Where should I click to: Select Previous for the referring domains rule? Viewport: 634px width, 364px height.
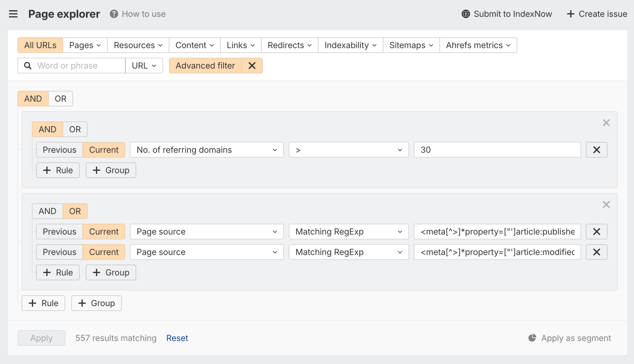click(x=59, y=149)
